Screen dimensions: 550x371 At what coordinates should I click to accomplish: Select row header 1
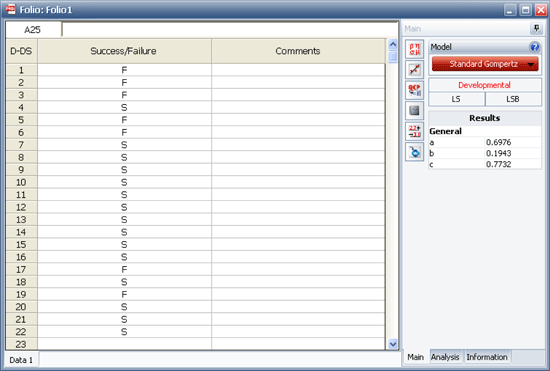(x=21, y=70)
